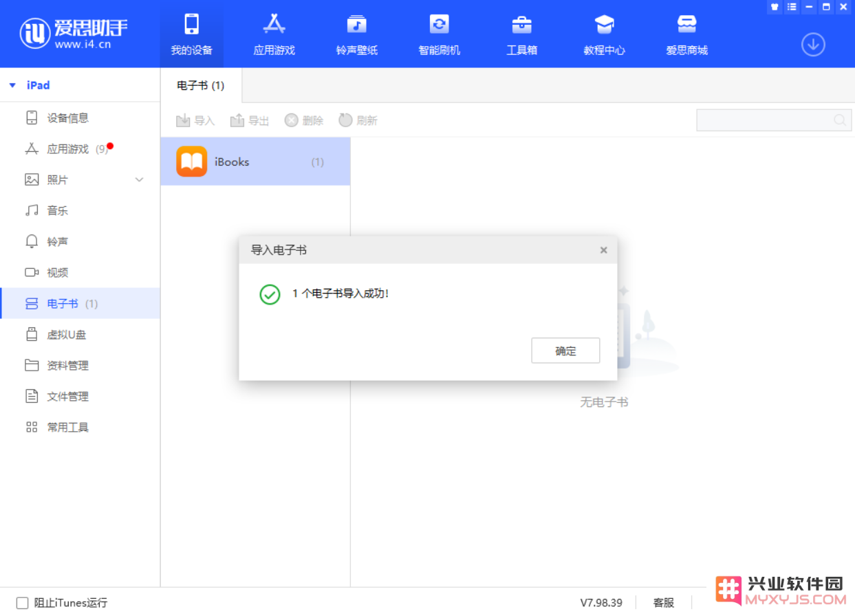
Task: Select the iBooks category row
Action: (x=255, y=162)
